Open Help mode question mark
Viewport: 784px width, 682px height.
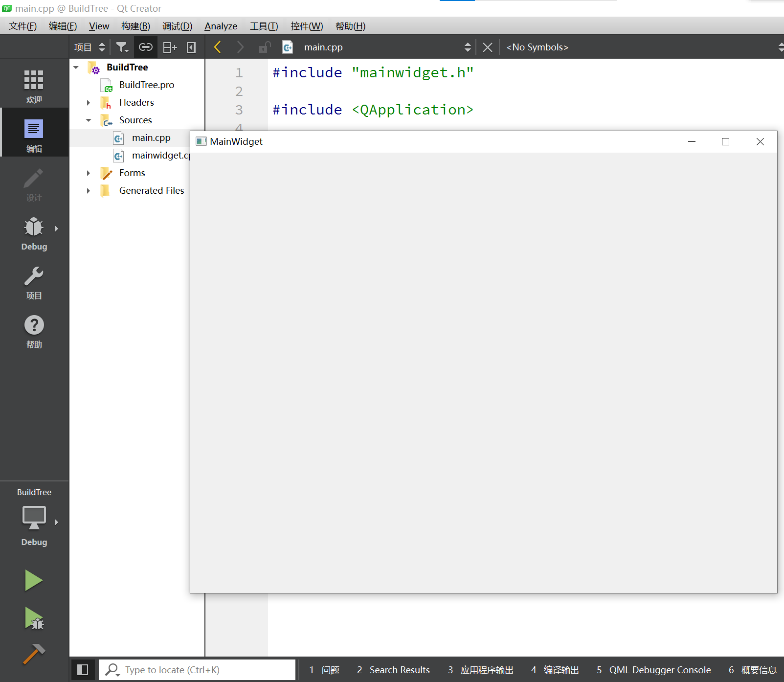(34, 325)
